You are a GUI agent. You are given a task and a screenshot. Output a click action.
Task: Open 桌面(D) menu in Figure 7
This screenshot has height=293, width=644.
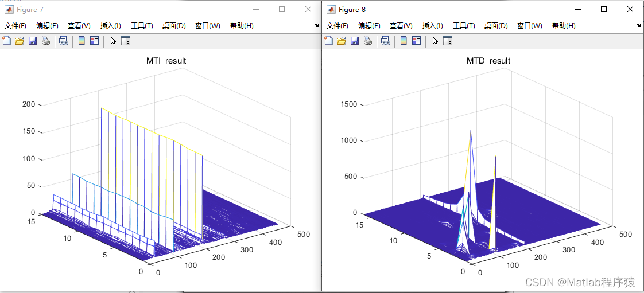174,26
